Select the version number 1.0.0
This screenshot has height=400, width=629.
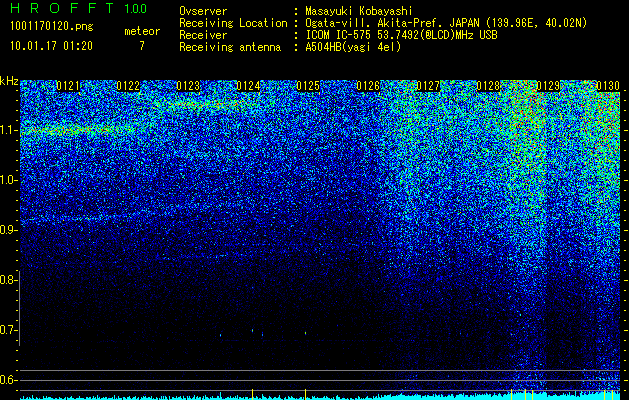(x=136, y=8)
